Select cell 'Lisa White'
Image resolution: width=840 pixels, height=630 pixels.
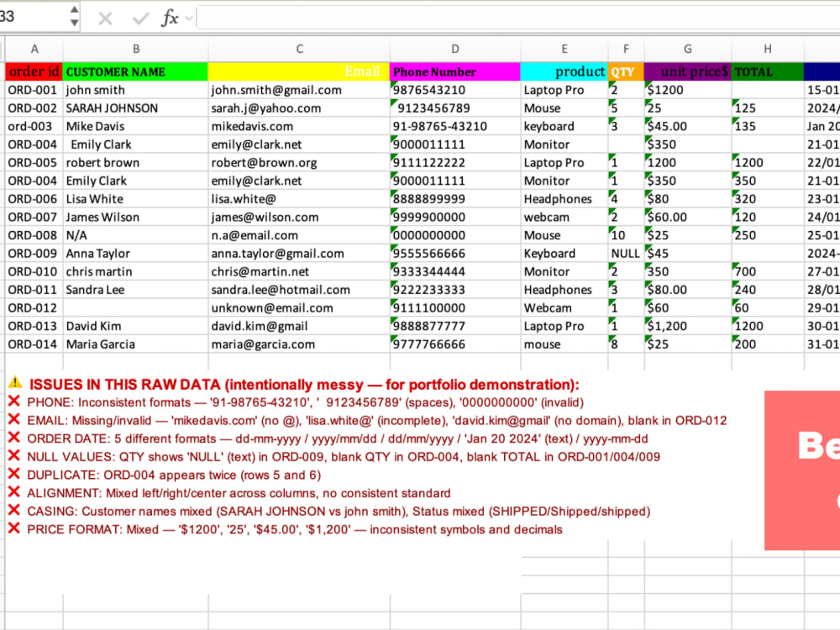[135, 199]
